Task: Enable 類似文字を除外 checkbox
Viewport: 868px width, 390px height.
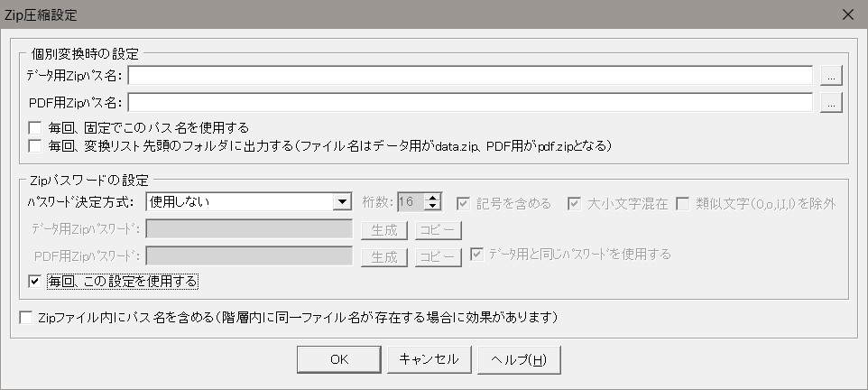Action: [683, 203]
